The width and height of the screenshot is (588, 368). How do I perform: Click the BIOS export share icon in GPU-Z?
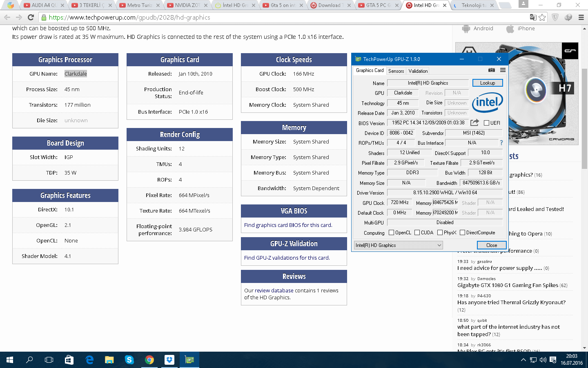click(x=474, y=123)
